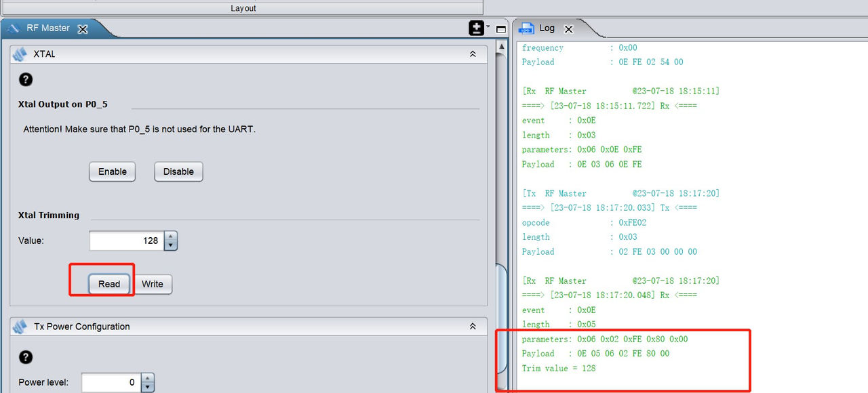Click the Log tab icon

(526, 28)
